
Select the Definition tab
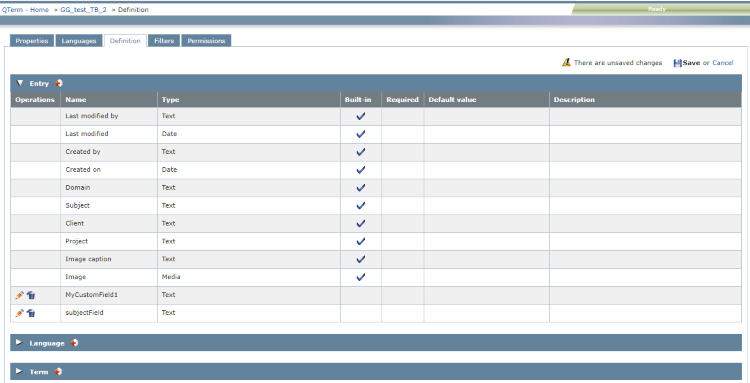125,41
